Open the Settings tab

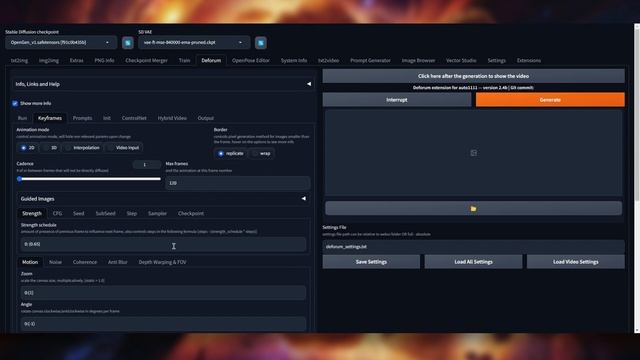pos(497,60)
